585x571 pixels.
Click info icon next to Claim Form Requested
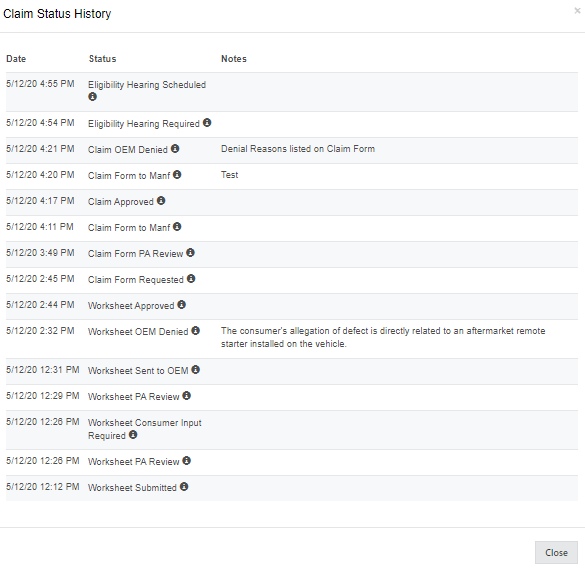click(191, 278)
